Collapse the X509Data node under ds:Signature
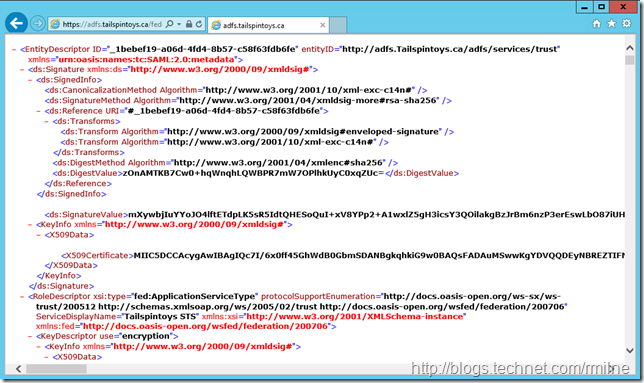Viewport: 644px width, 383px height. coord(38,235)
